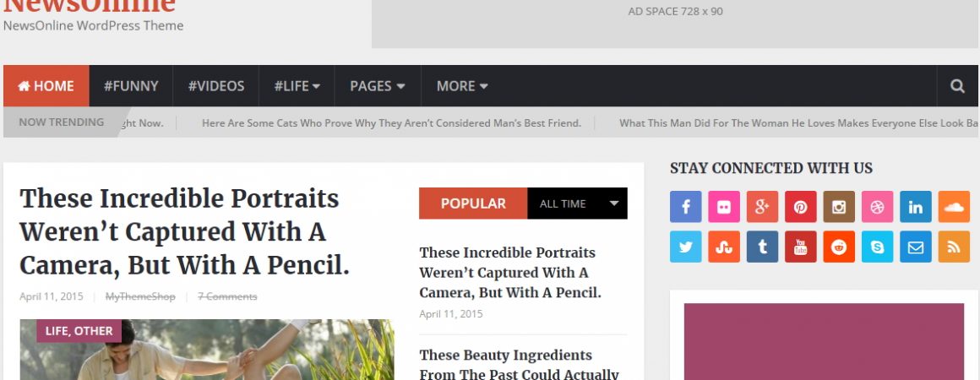980x380 pixels.
Task: Click the LIFE, OTHER category tag
Action: 79,331
